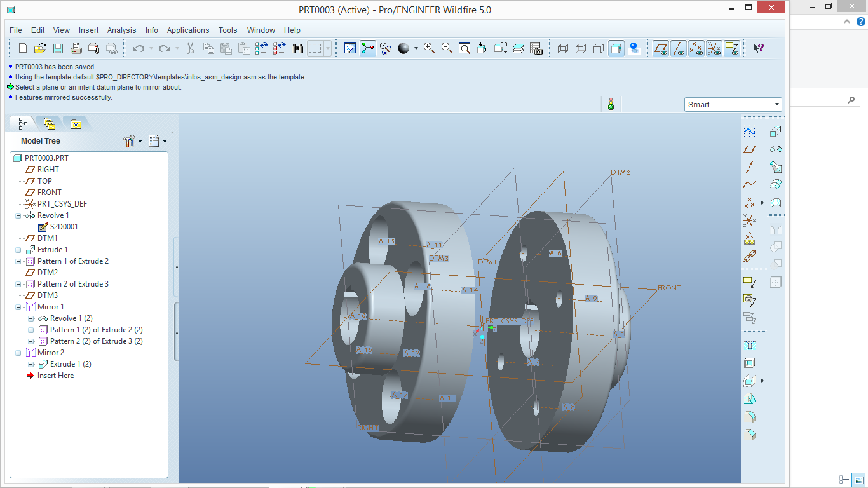This screenshot has height=488, width=868.
Task: Expand Revolve 1 (2) under Mirror 1
Action: click(x=31, y=318)
